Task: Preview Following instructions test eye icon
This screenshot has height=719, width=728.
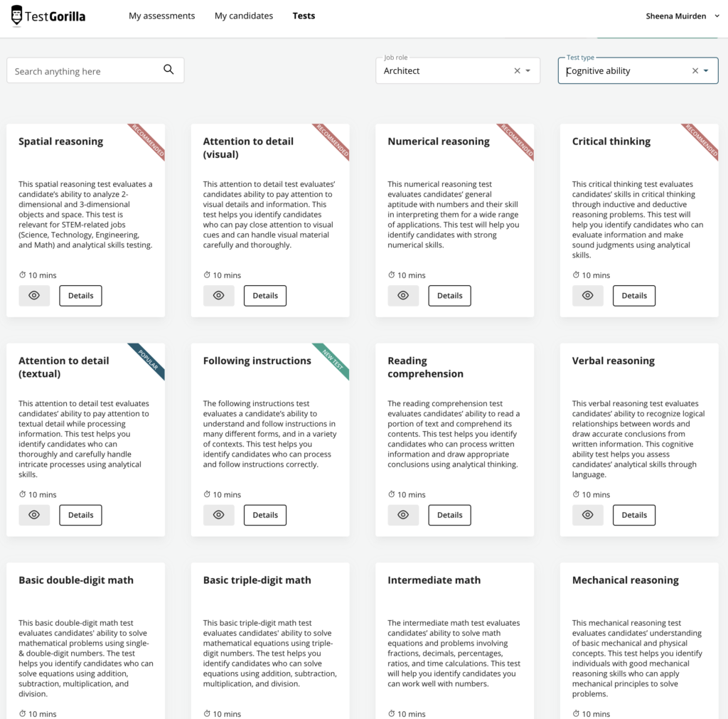Action: point(219,515)
